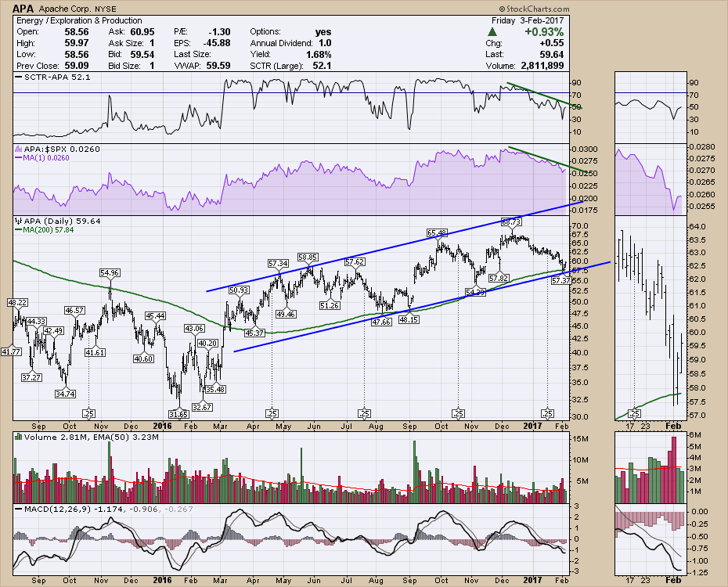This screenshot has height=587, width=728.
Task: Click the zoomed MACD histogram panel on right
Action: 651,541
